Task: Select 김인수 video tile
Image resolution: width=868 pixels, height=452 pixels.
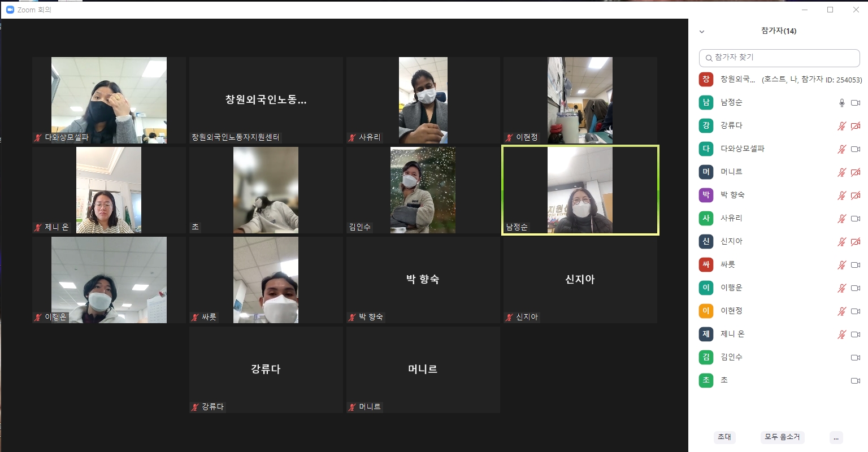Action: point(423,190)
